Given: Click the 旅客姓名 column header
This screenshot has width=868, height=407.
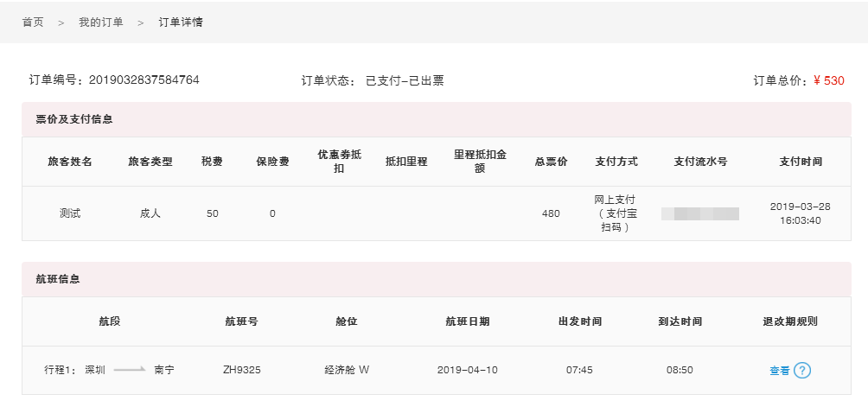Looking at the screenshot, I should coord(70,162).
